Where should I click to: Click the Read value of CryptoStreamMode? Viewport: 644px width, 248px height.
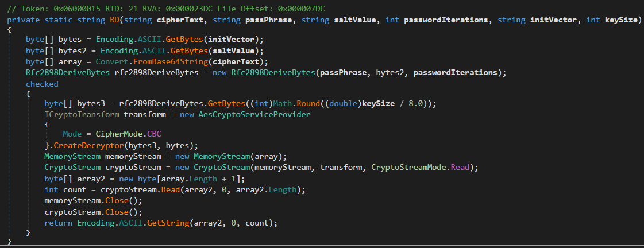coord(459,168)
